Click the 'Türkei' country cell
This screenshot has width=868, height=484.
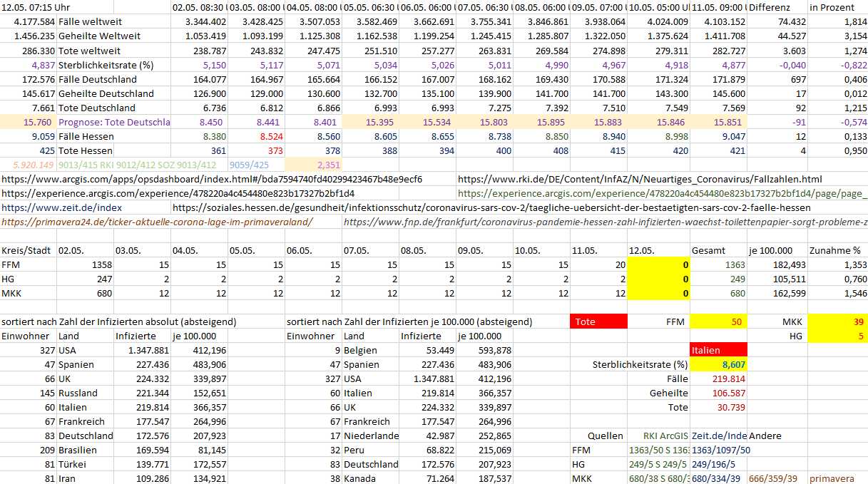(x=73, y=464)
